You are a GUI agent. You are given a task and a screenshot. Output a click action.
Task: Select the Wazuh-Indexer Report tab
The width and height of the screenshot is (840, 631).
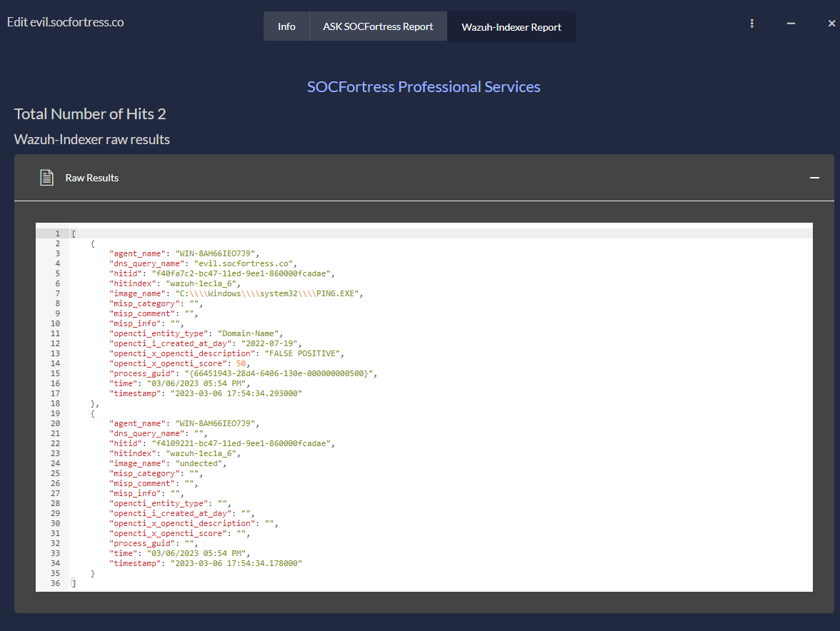click(x=511, y=26)
